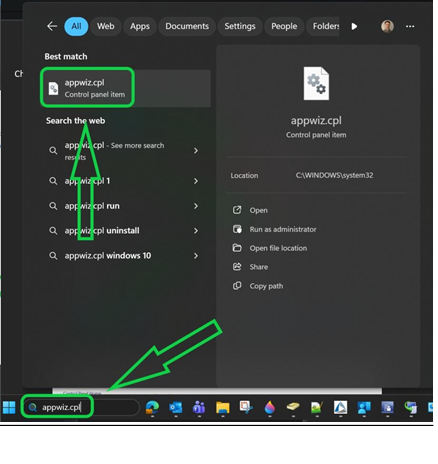The height and width of the screenshot is (464, 438).
Task: Click Open in the preview pane
Action: (x=258, y=210)
